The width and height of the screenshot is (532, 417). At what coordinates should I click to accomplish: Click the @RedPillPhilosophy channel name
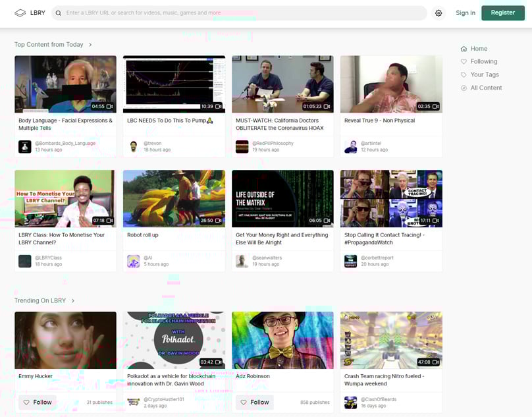point(273,144)
